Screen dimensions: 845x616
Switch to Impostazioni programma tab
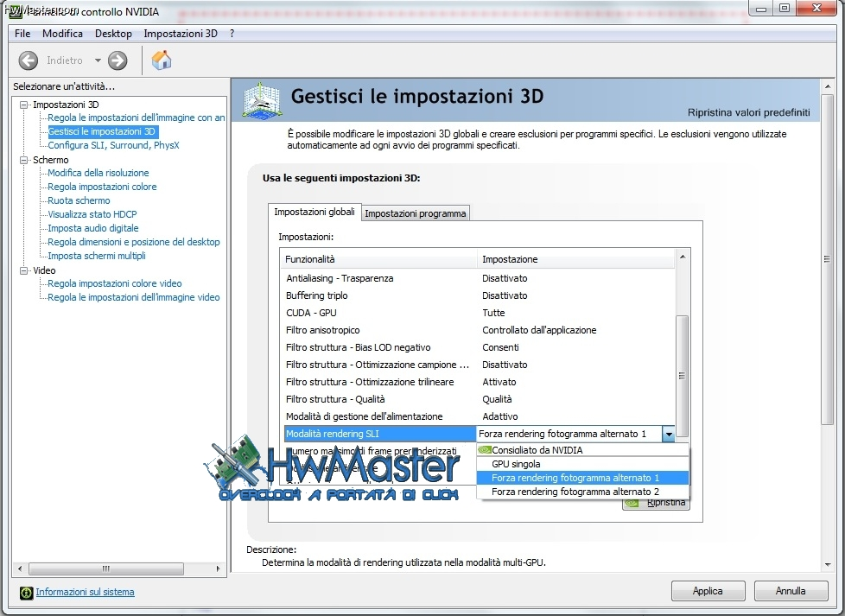(x=415, y=213)
